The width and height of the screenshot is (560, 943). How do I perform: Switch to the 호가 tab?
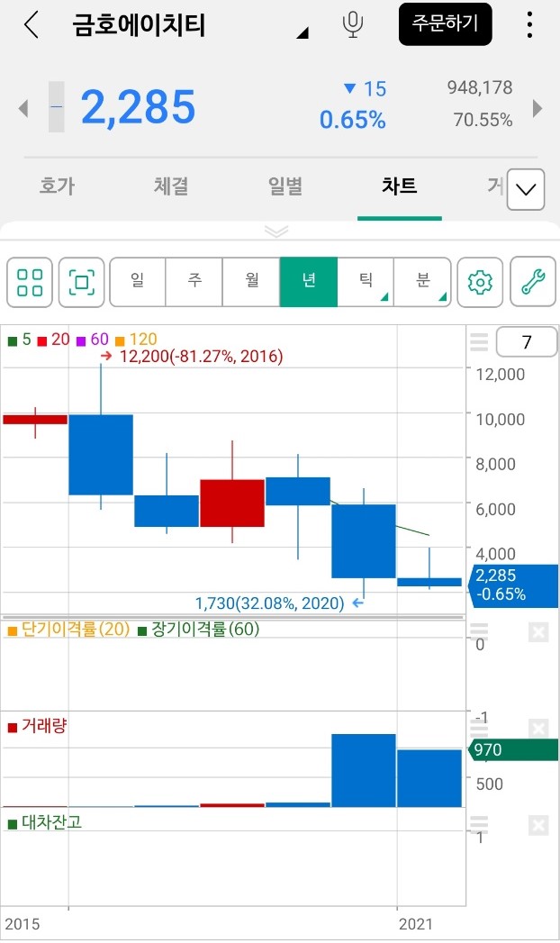click(57, 186)
